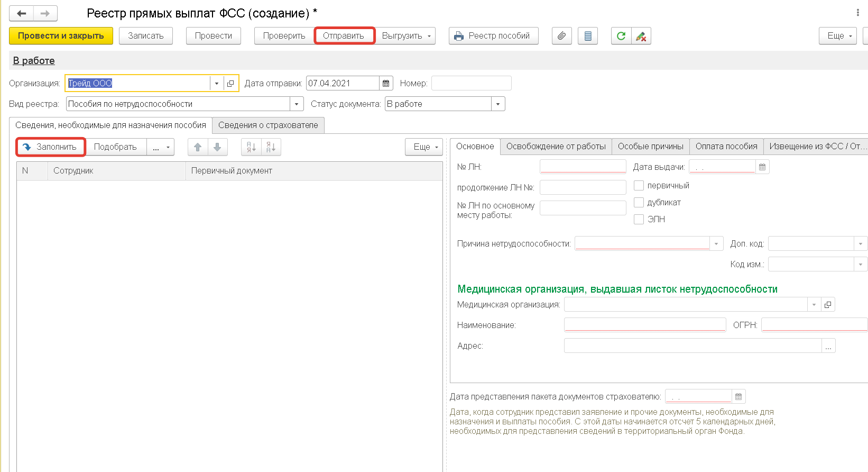Check the ЭЛН checkbox
This screenshot has height=472, width=868.
pos(639,219)
